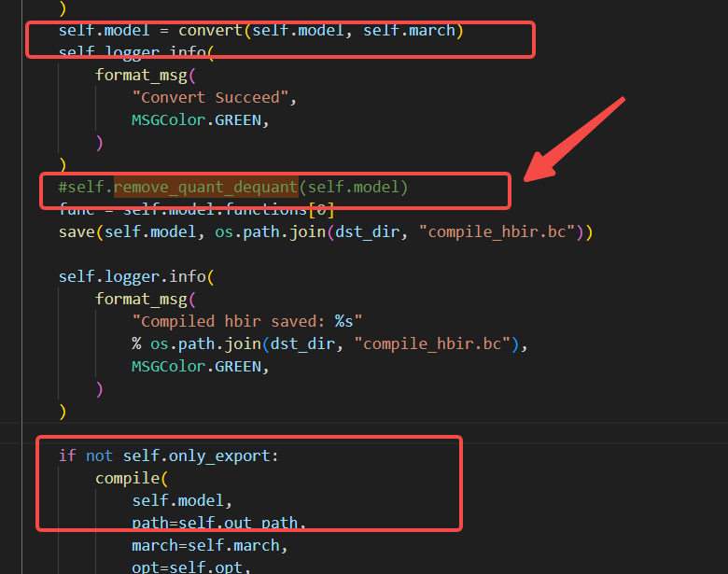Click the compile( function call
This screenshot has width=728, height=574.
tap(127, 478)
